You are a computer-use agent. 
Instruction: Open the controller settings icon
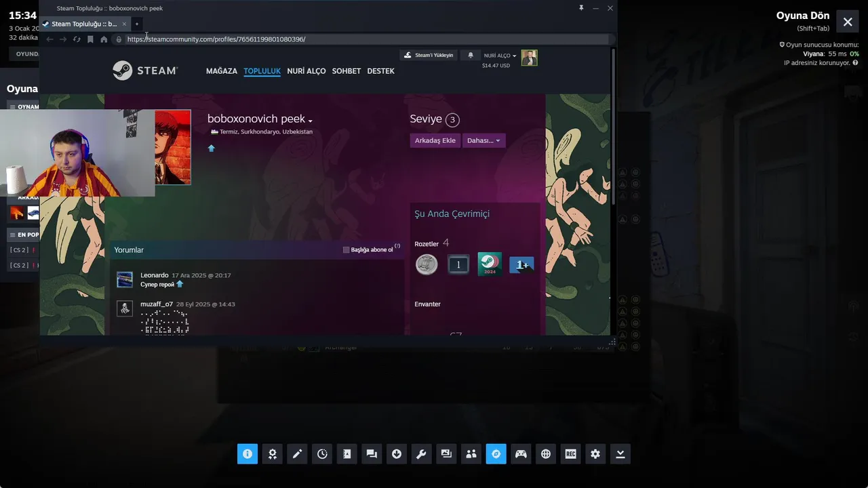point(521,454)
